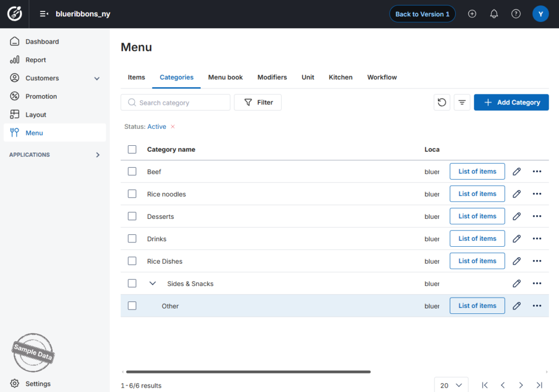Open Promotion in the sidebar
Image resolution: width=559 pixels, height=392 pixels.
tap(55, 96)
